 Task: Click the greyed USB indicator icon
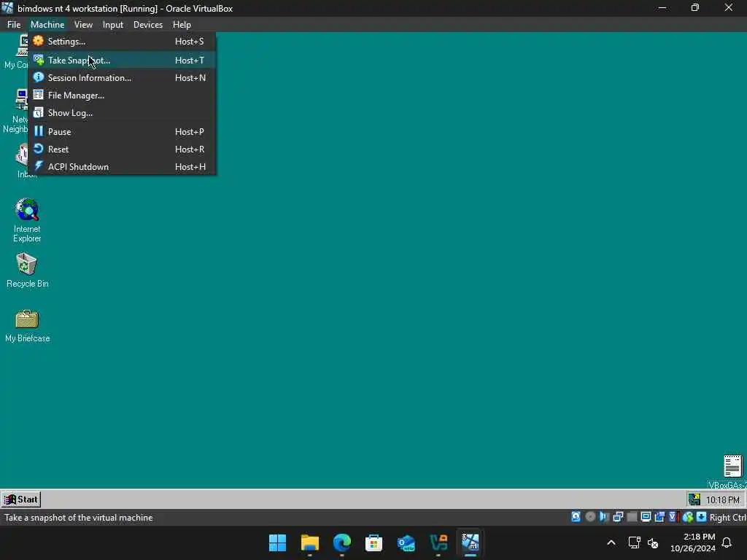click(632, 517)
